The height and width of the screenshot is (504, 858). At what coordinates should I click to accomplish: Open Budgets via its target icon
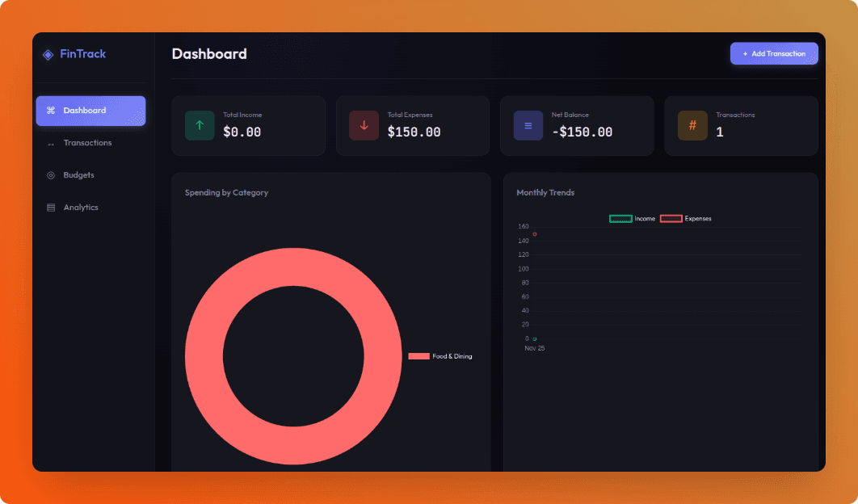pos(50,174)
